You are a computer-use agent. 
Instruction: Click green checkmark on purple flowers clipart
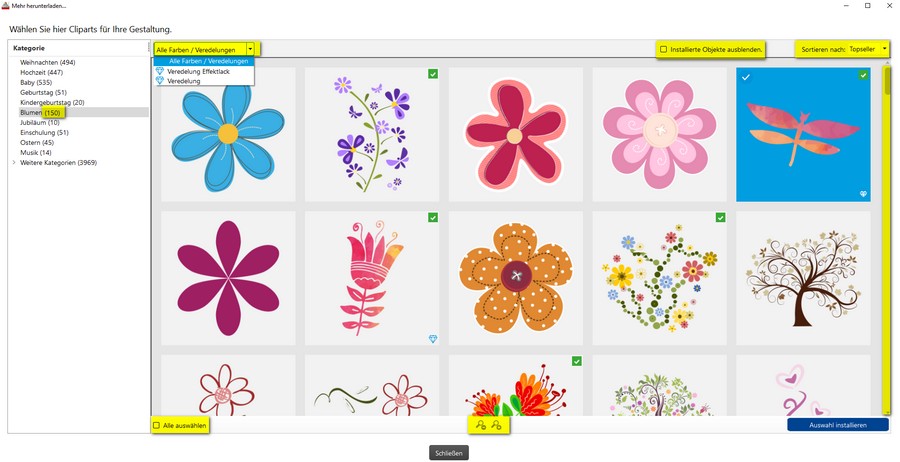pos(433,74)
